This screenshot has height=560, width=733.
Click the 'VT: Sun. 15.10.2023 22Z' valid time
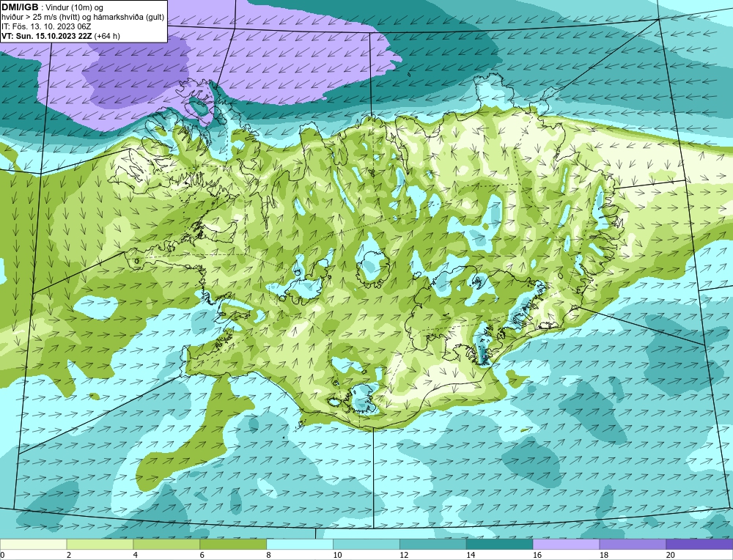[x=47, y=35]
